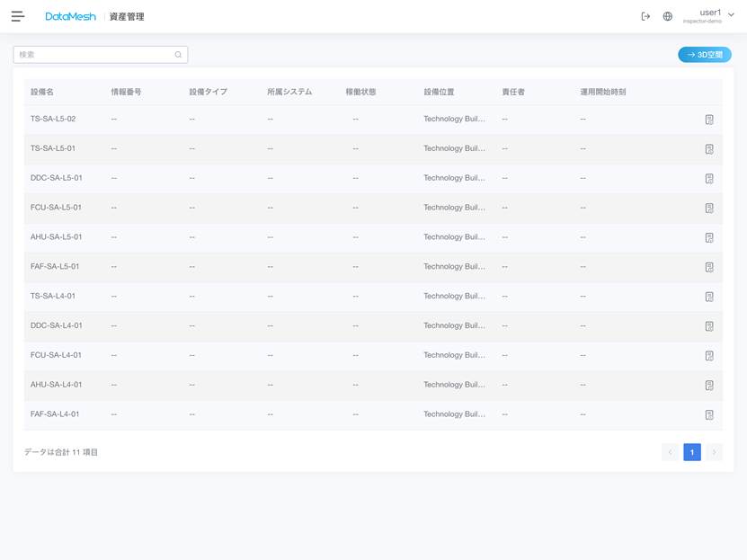Viewport: 747px width, 560px height.
Task: Click the search magnifier icon
Action: point(178,55)
